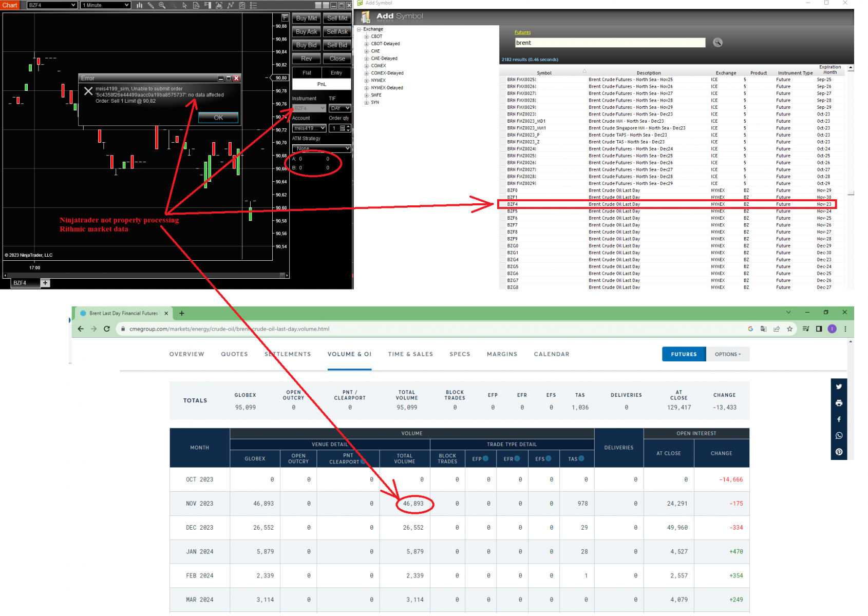Open the CALENDAR tab
Screen dimensions: 868x616
tap(552, 354)
